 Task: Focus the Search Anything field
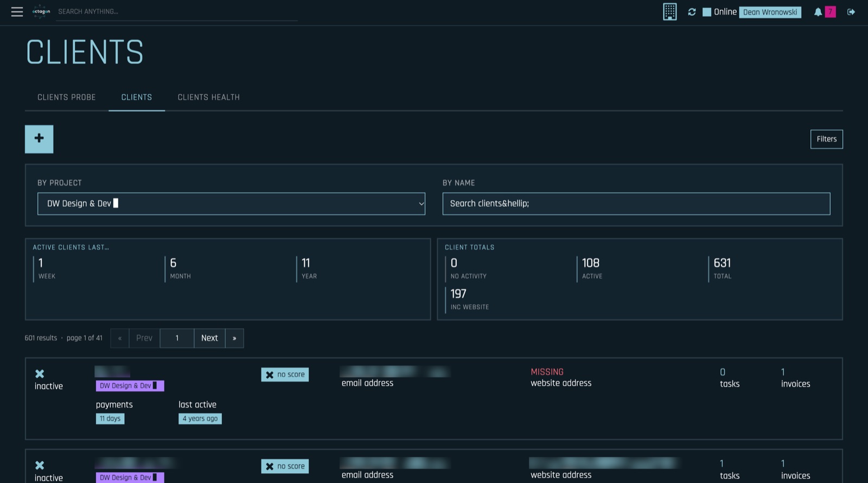(x=177, y=11)
